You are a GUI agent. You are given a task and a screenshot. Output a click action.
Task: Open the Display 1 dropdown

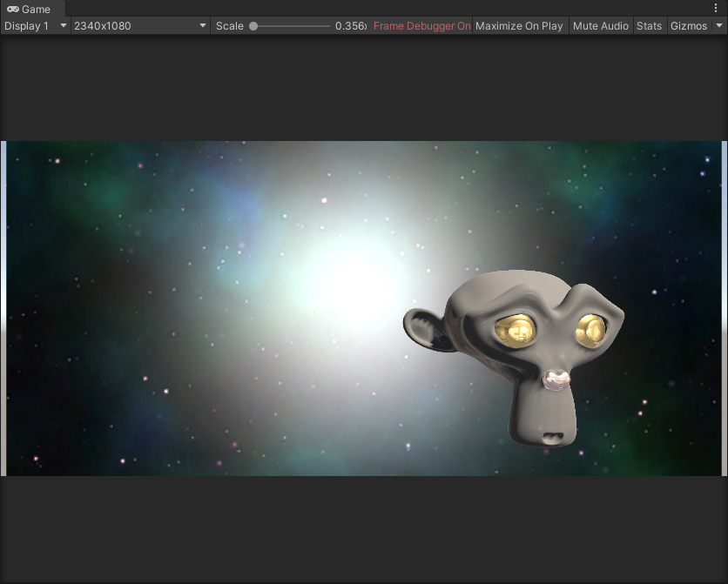pyautogui.click(x=35, y=26)
